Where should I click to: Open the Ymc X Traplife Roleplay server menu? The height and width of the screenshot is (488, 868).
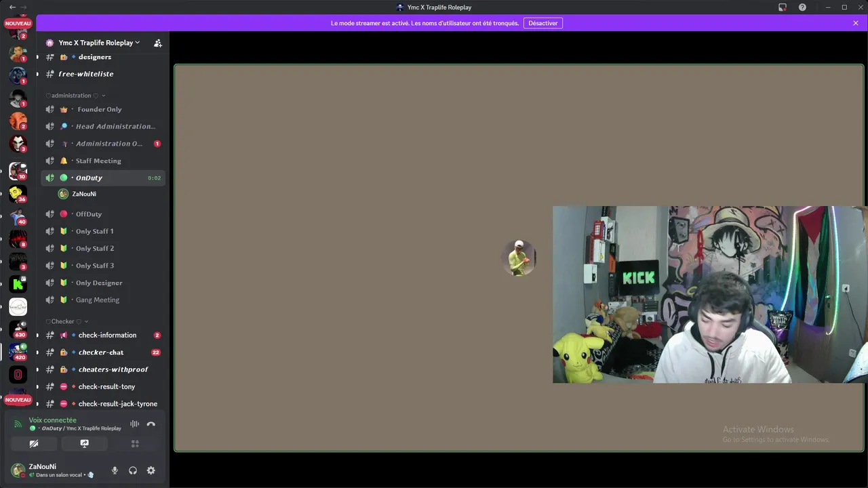click(99, 43)
